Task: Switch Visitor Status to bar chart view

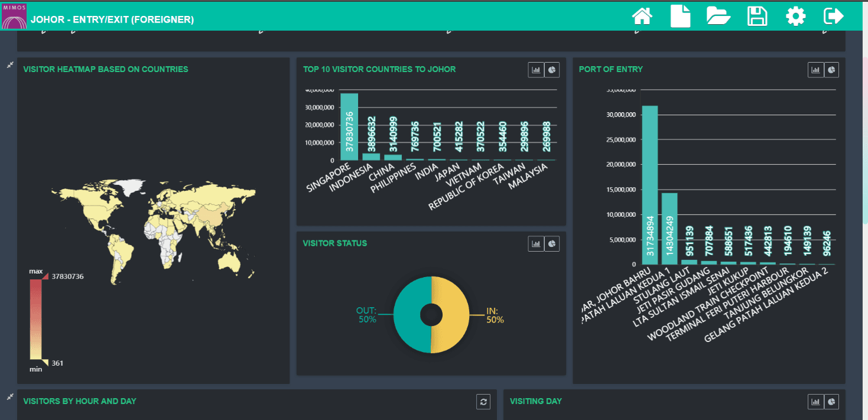Action: 536,243
